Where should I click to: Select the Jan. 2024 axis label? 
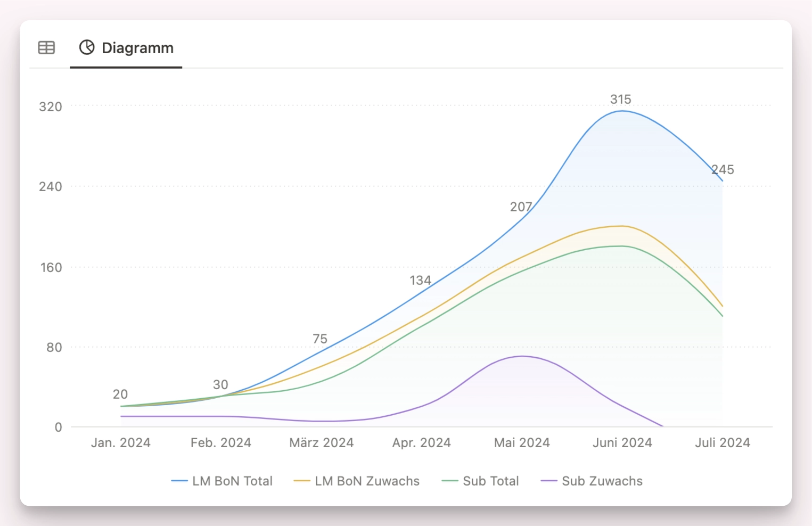121,442
